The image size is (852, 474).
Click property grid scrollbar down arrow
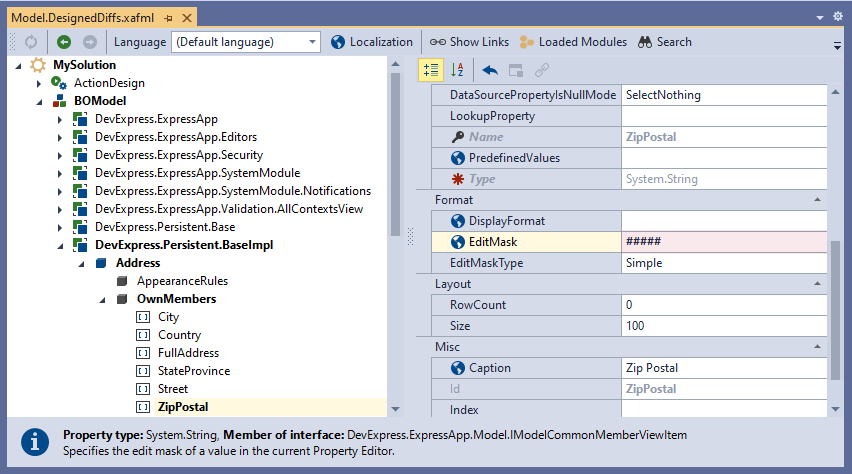click(x=836, y=409)
